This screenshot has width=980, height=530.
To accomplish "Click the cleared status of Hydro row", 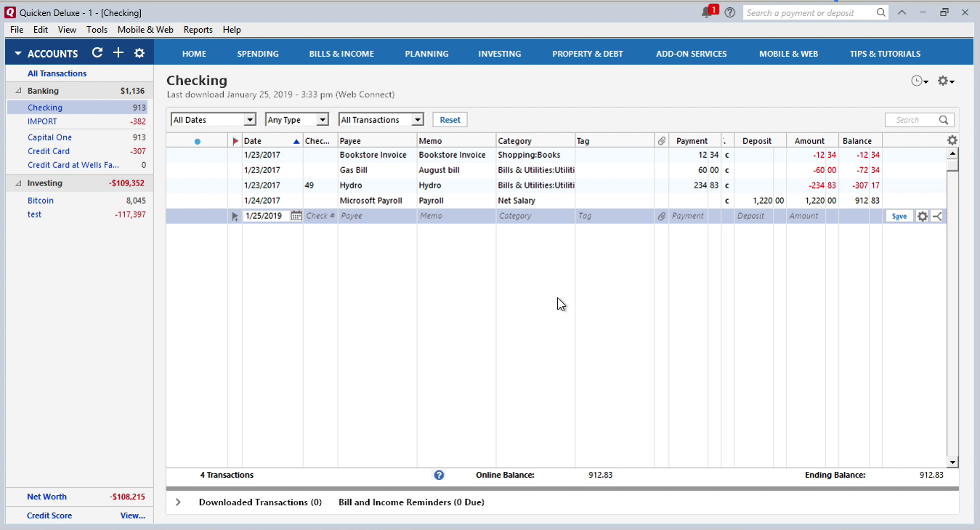I will click(x=727, y=185).
